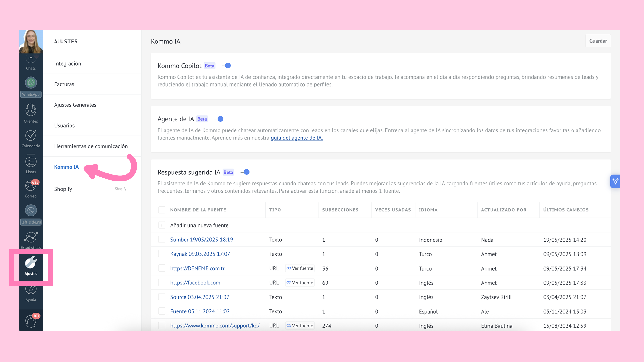Open the Correo mail icon
The width and height of the screenshot is (644, 362).
click(x=31, y=186)
